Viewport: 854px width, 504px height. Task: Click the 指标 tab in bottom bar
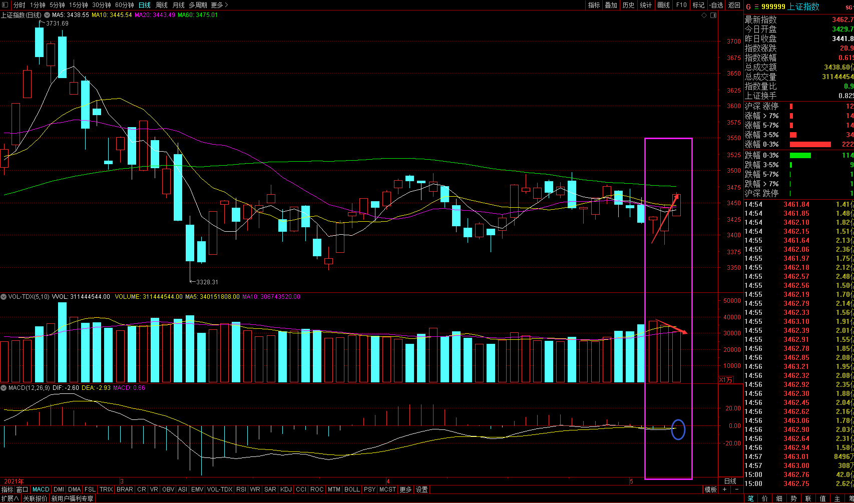point(8,489)
